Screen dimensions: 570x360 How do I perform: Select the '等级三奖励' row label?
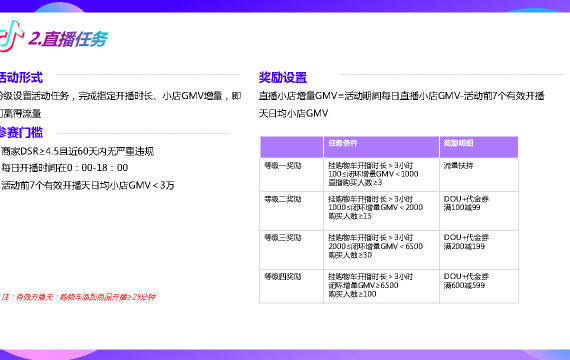pyautogui.click(x=283, y=237)
